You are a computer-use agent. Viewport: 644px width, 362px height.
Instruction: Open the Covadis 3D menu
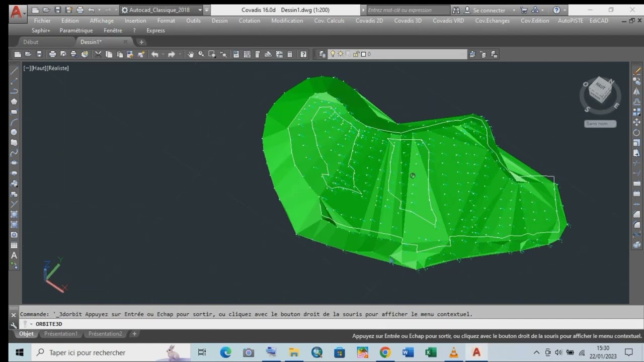click(x=408, y=21)
